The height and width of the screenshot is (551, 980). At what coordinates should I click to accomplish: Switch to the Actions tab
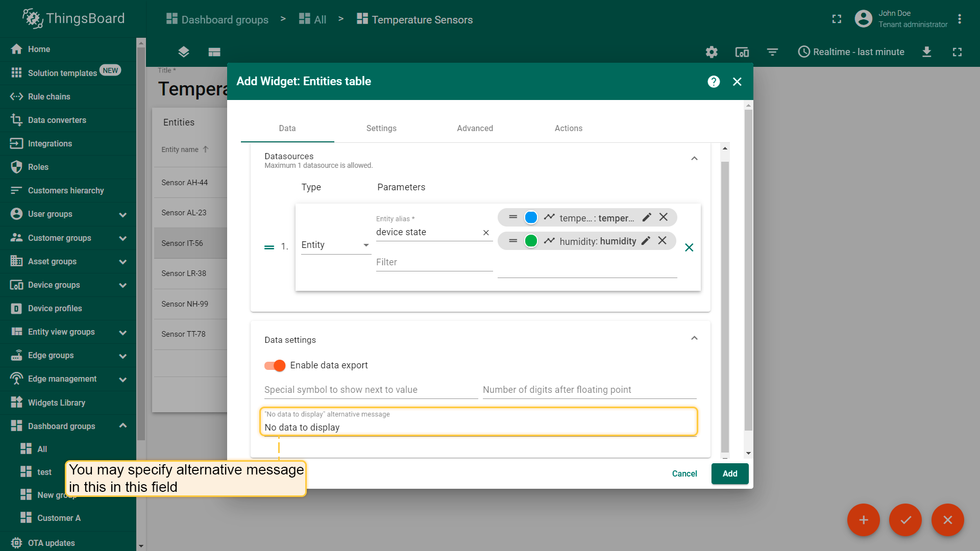569,129
